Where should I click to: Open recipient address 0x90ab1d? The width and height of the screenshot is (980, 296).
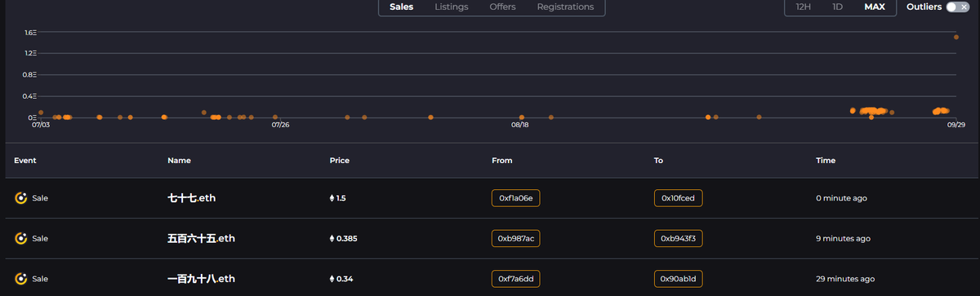click(x=679, y=279)
